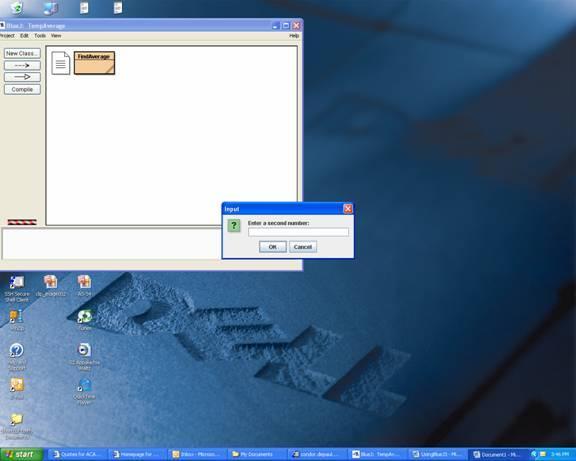The image size is (576, 461).
Task: Open the Recycle Bin desktop icon
Action: (17, 7)
